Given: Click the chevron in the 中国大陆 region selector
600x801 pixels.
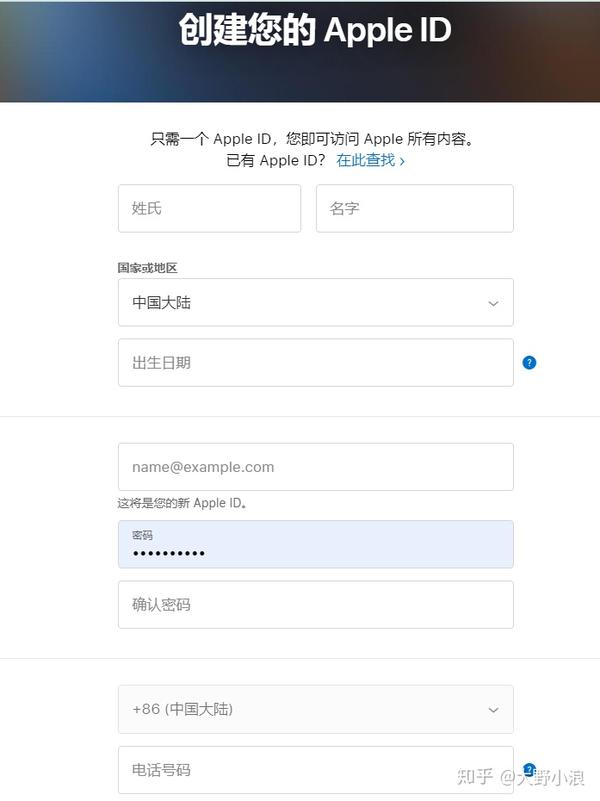Looking at the screenshot, I should click(x=493, y=303).
